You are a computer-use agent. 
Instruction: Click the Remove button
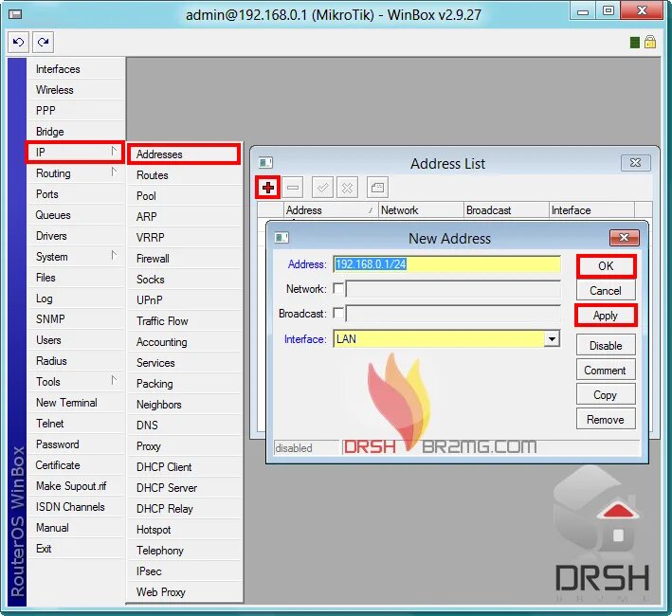606,420
